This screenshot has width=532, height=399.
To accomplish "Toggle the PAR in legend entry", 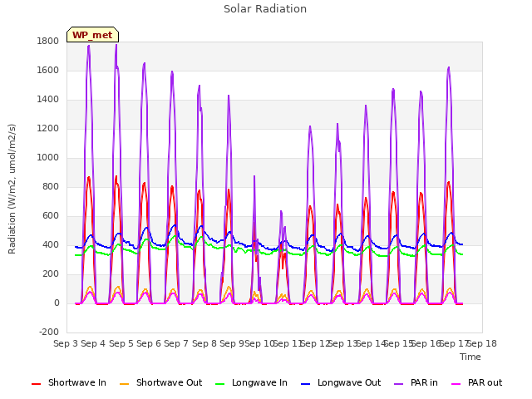I will [x=416, y=382].
